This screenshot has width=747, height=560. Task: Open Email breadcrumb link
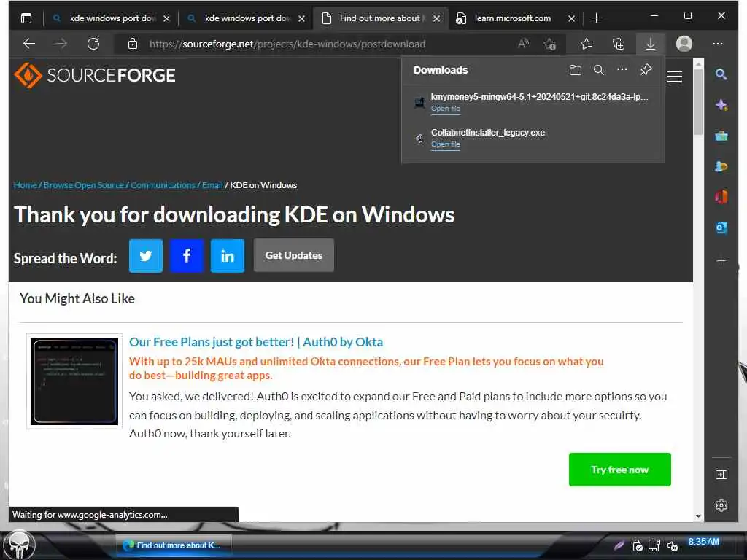[212, 185]
